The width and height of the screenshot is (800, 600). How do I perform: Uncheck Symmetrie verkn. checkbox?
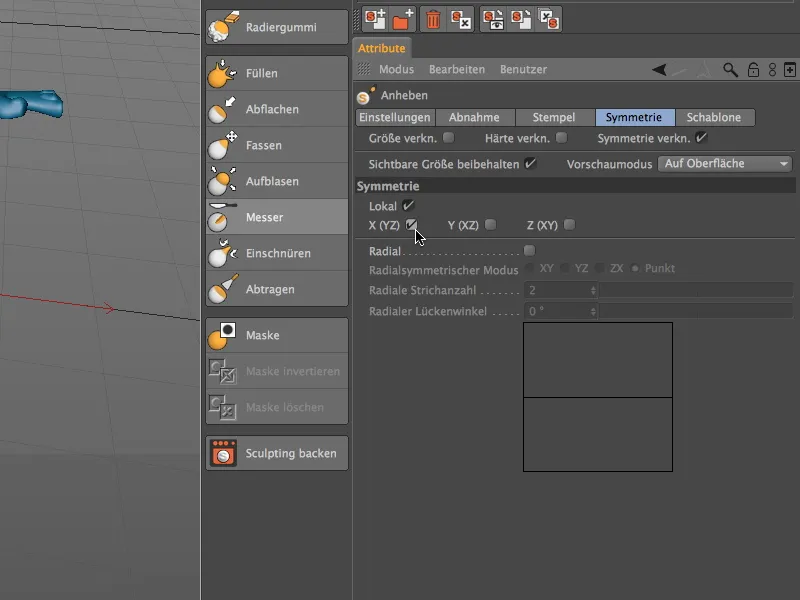coord(702,137)
